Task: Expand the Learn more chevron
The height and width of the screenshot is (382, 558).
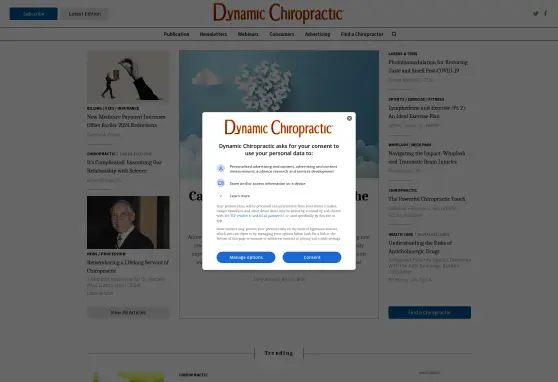Action: pyautogui.click(x=221, y=196)
